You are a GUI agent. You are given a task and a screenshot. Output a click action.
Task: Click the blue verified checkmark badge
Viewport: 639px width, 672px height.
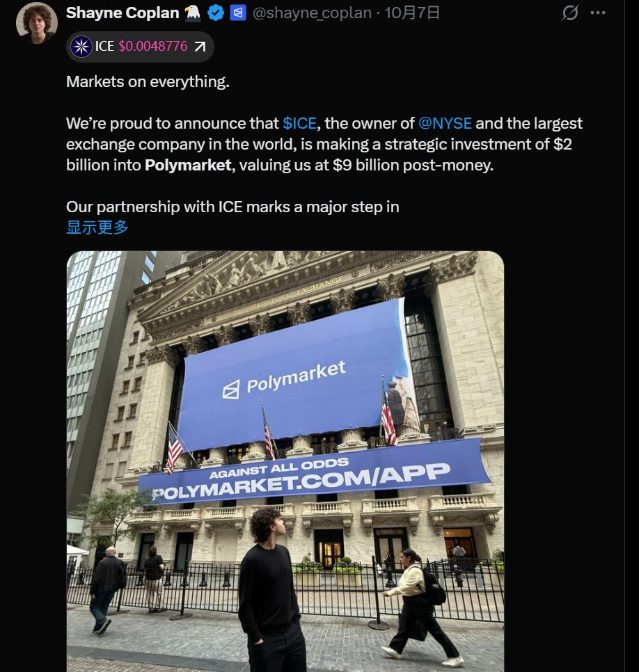(x=216, y=13)
